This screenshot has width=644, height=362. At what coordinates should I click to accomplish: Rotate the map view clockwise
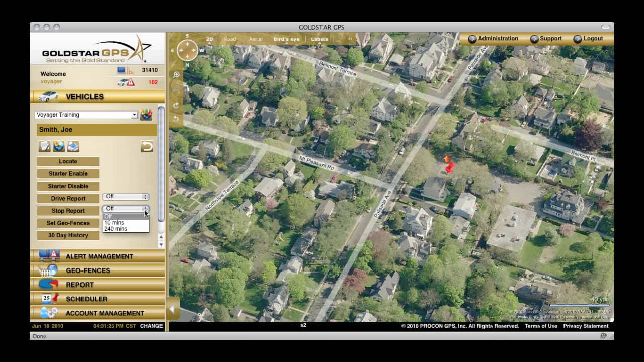coord(177,105)
